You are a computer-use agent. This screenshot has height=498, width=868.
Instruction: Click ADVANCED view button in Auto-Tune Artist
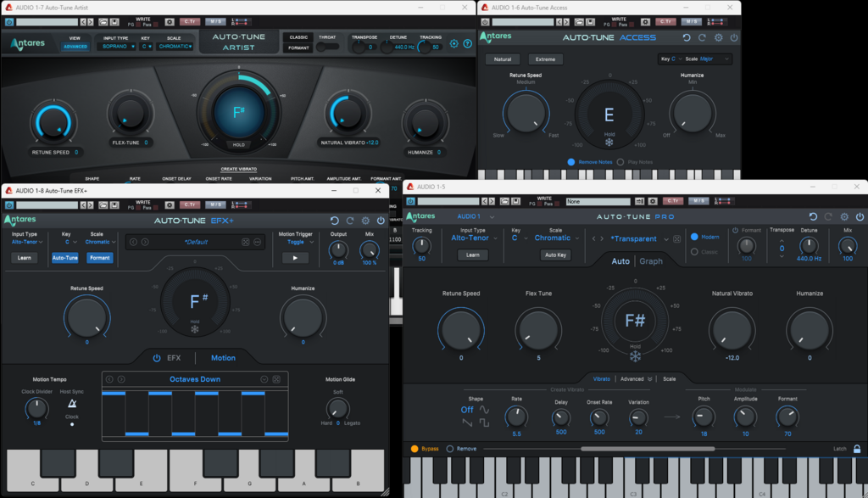pos(75,47)
